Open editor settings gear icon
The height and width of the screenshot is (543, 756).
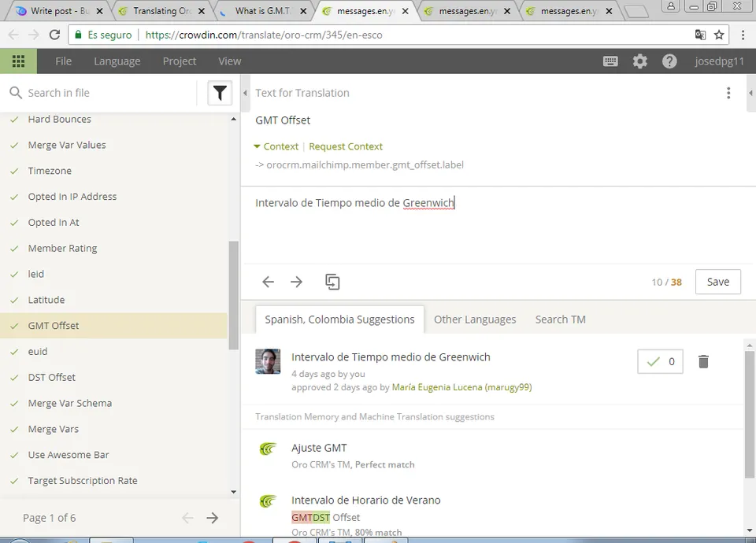pyautogui.click(x=639, y=61)
